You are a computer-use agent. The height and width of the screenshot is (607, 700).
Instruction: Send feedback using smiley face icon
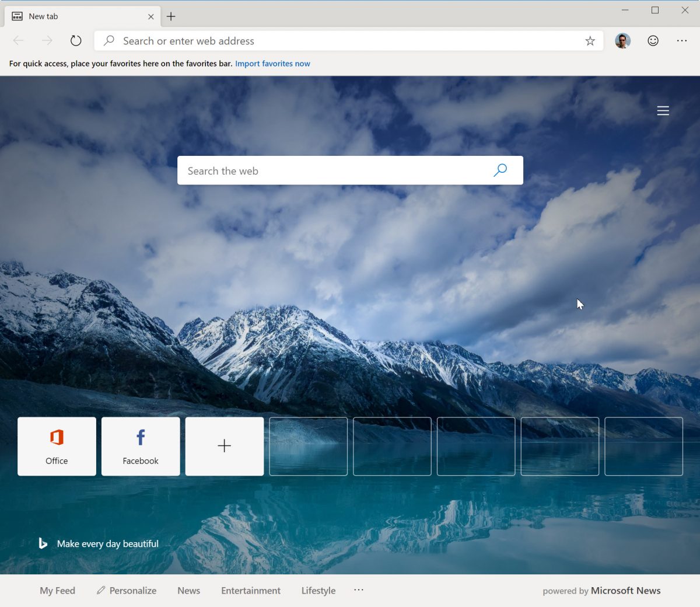tap(653, 41)
